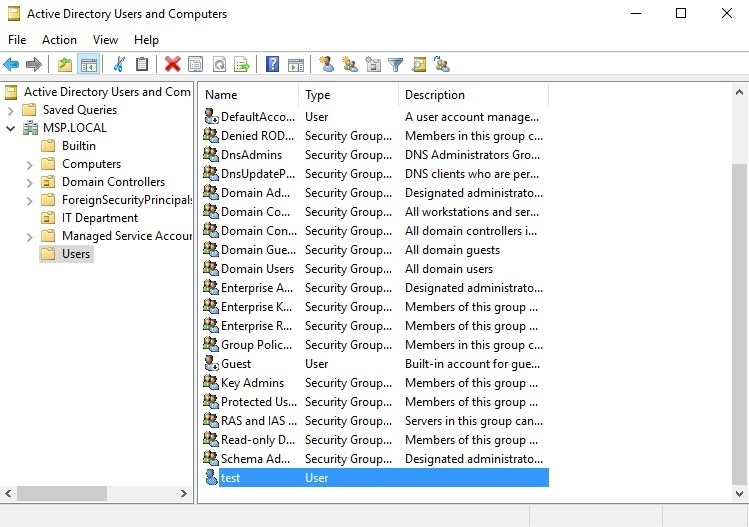Click the filter funnel icon
The image size is (749, 527).
[x=396, y=65]
